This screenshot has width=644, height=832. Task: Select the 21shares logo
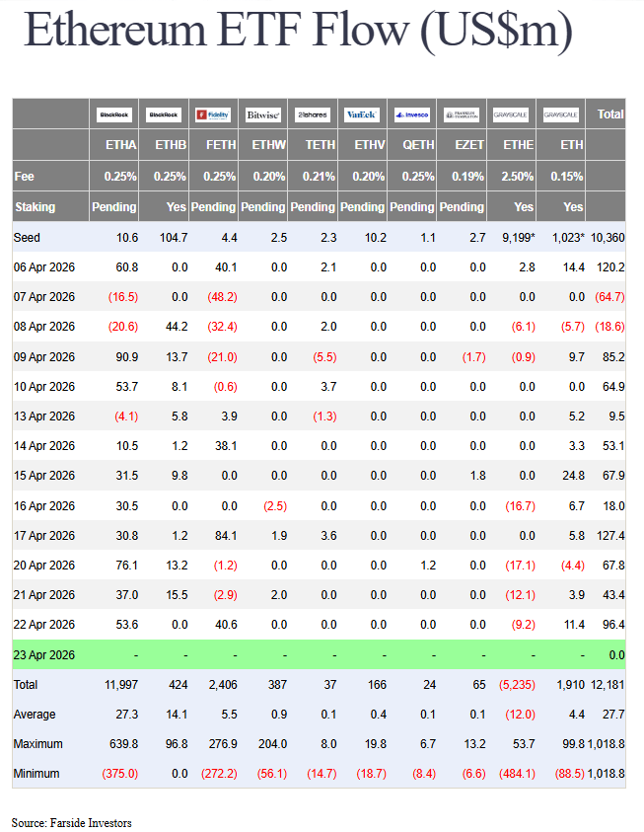(x=313, y=114)
